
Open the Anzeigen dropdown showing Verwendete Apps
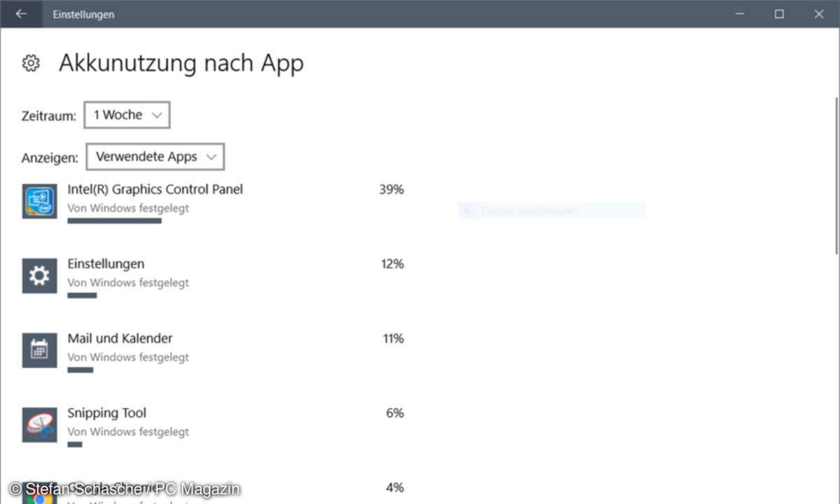(155, 157)
